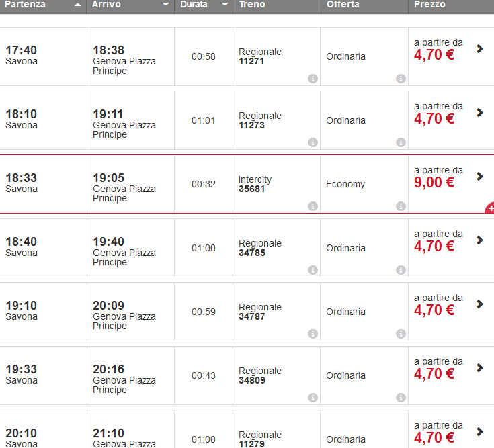Expand price options for the 17:40 departure

pos(479,48)
